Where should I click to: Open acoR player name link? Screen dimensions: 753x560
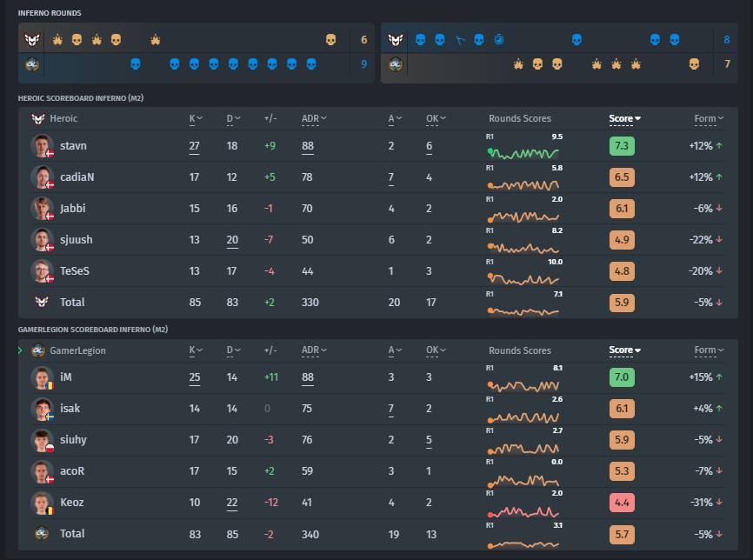pos(72,470)
